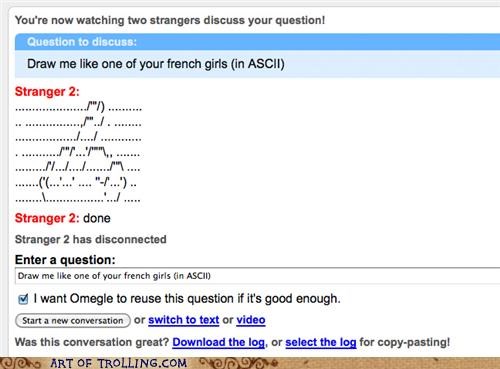Select the done message text
The height and width of the screenshot is (369, 500).
click(x=97, y=218)
